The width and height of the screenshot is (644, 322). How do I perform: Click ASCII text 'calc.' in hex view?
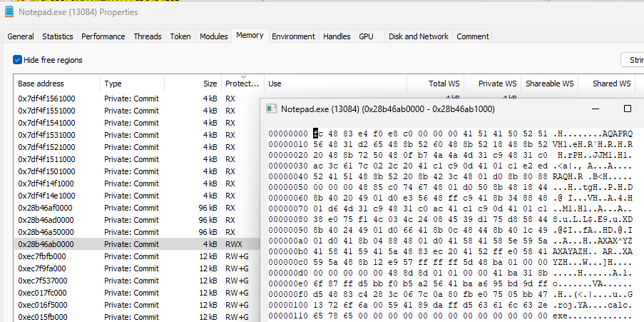[x=620, y=305]
